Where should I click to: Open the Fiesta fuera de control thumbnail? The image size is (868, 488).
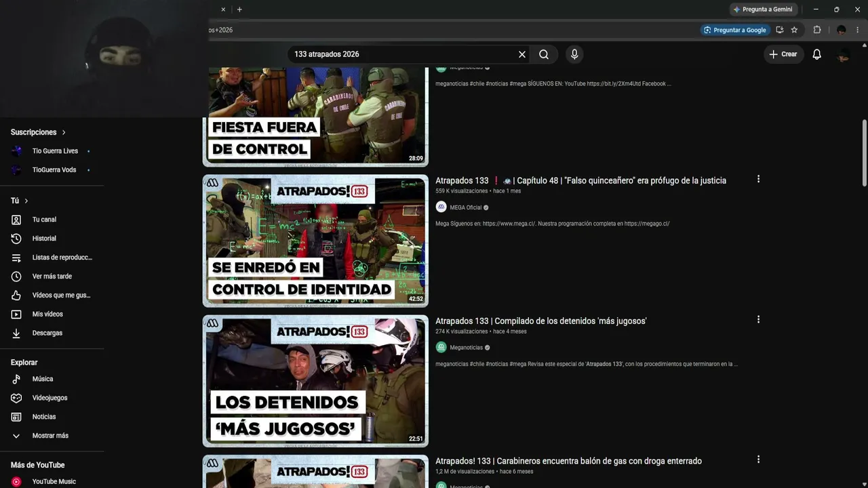coord(315,117)
